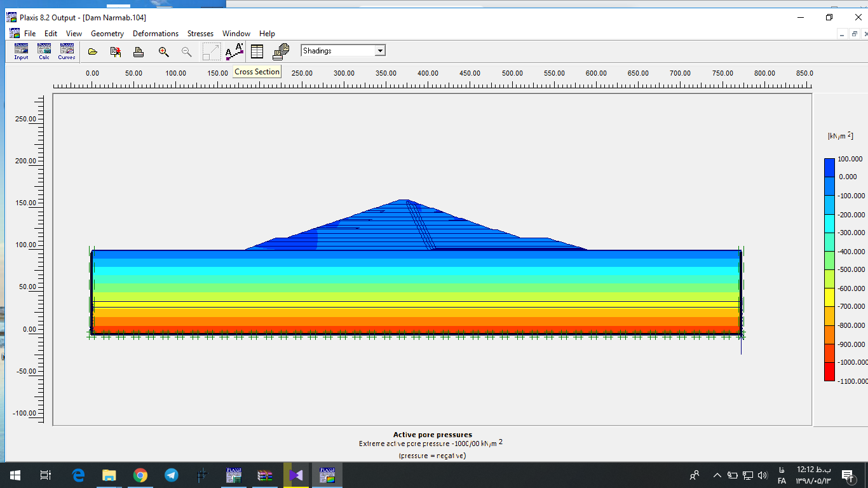Launch the Plaxis Calc program
This screenshot has height=488, width=868.
44,51
